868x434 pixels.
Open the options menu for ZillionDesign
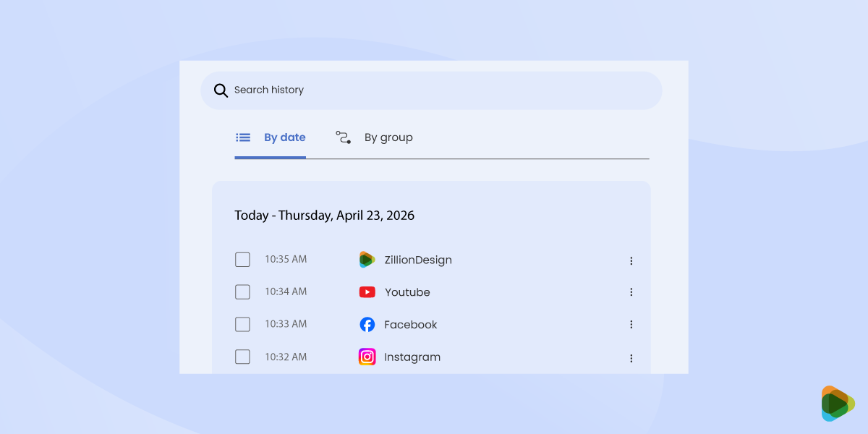pos(631,260)
